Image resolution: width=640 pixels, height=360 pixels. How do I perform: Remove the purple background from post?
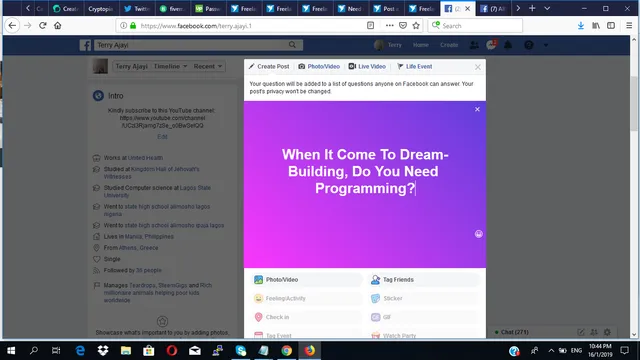[x=477, y=109]
